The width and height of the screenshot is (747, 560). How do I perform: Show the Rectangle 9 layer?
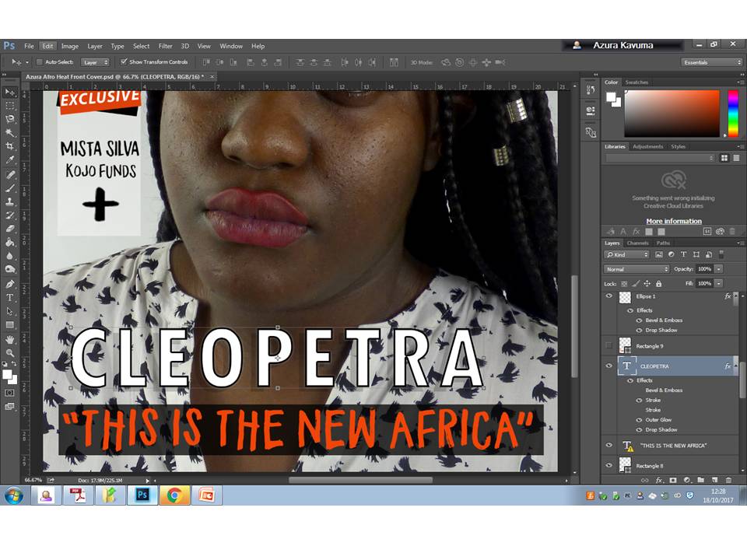point(608,345)
